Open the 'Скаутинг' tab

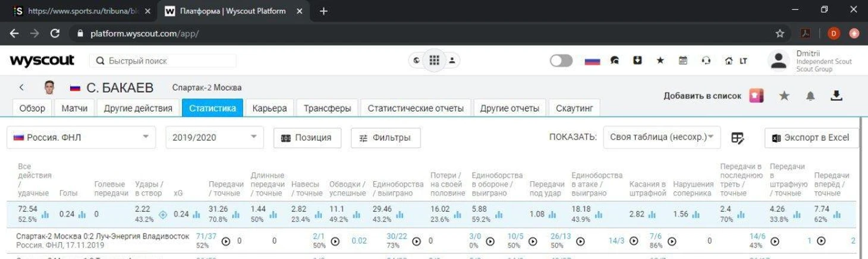click(x=574, y=108)
